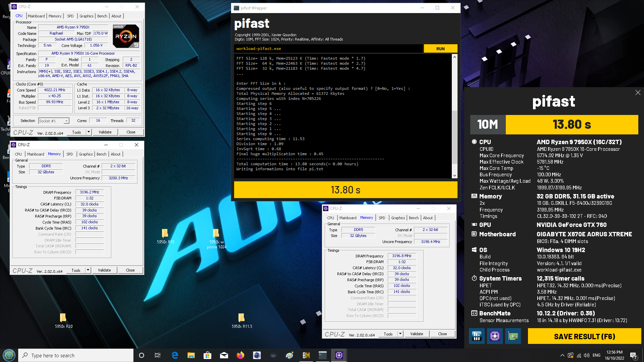This screenshot has height=362, width=644.
Task: Click ENG language indicator in tray
Action: 596,355
